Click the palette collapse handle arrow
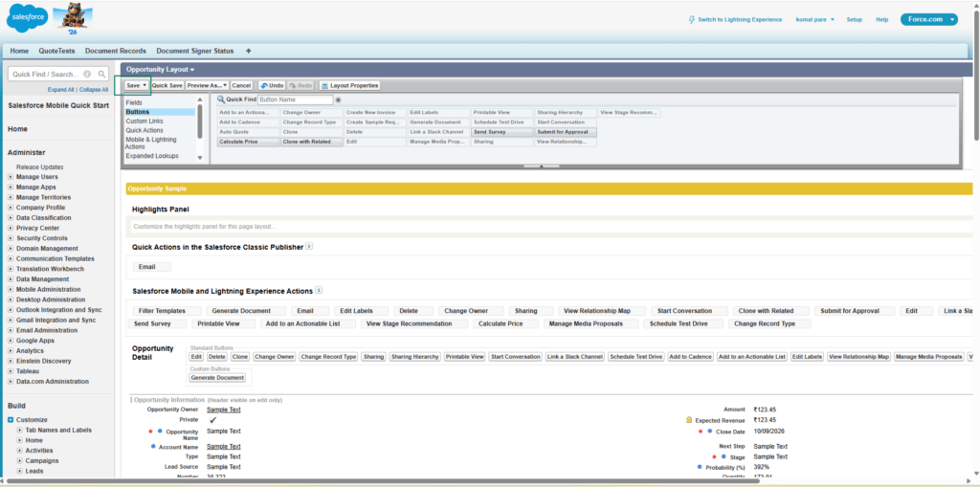Image resolution: width=980 pixels, height=487 pixels. tap(541, 166)
